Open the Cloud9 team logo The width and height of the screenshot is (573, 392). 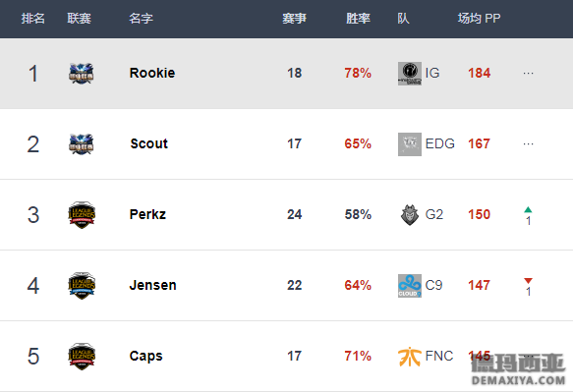[x=410, y=286]
